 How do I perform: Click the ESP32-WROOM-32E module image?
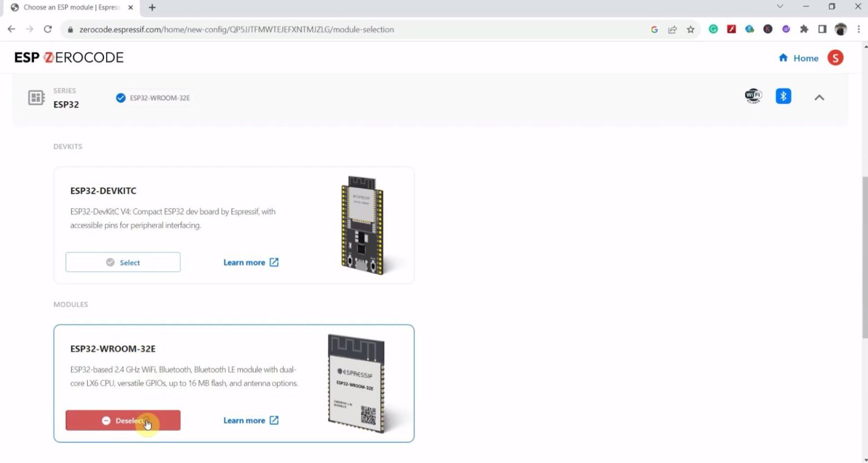(357, 383)
